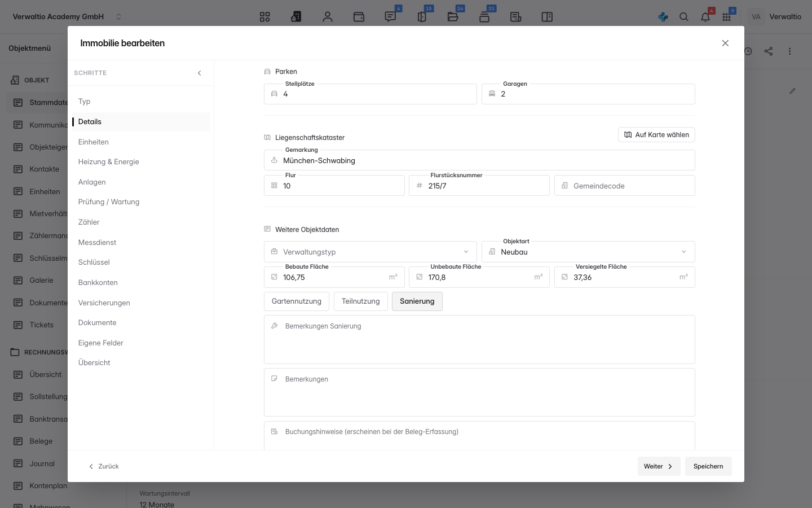
Task: Click the blue logo icon beside search
Action: tap(663, 17)
